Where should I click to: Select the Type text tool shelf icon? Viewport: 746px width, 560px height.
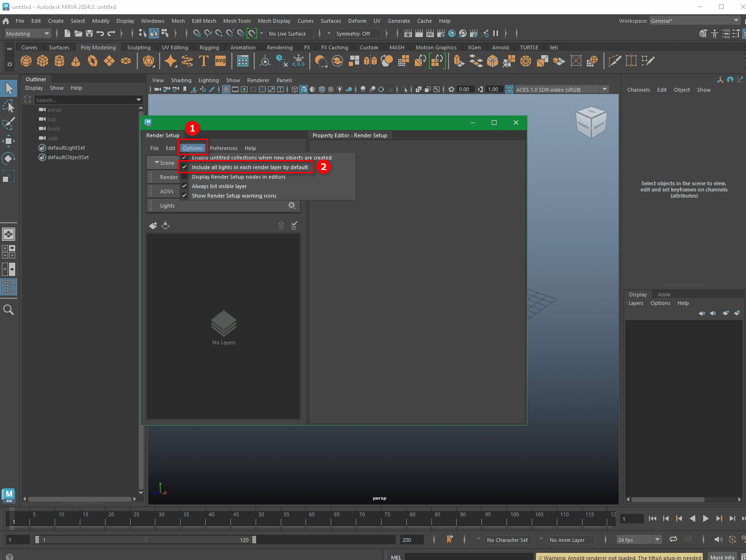click(203, 61)
